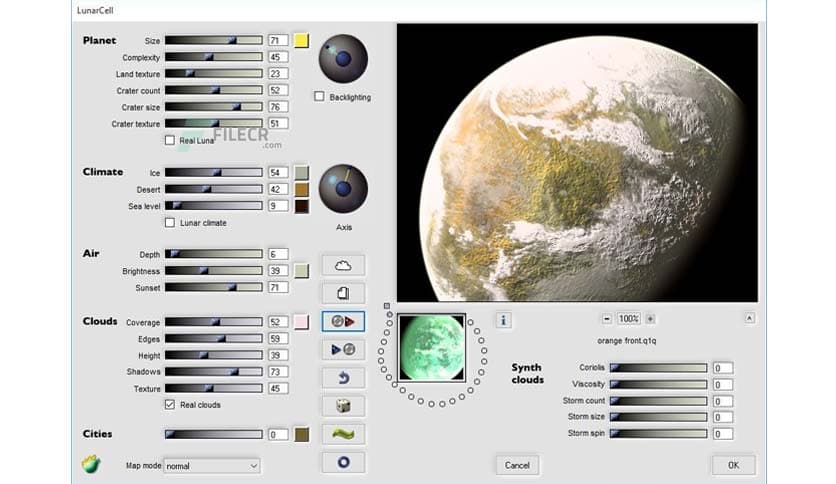Click the Sea level slider
This screenshot has height=484, width=836.
click(214, 205)
